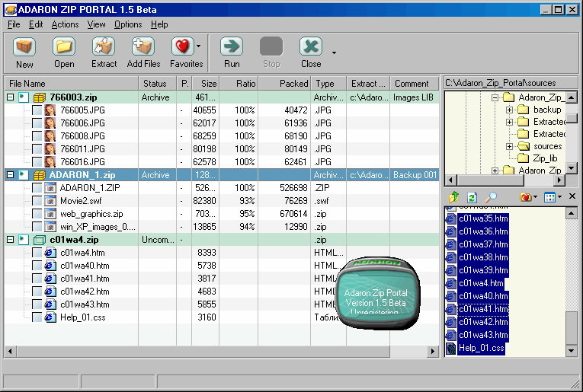Collapse the c01wa4.zip archive node
Screen dimensions: 583x392
(x=11, y=240)
